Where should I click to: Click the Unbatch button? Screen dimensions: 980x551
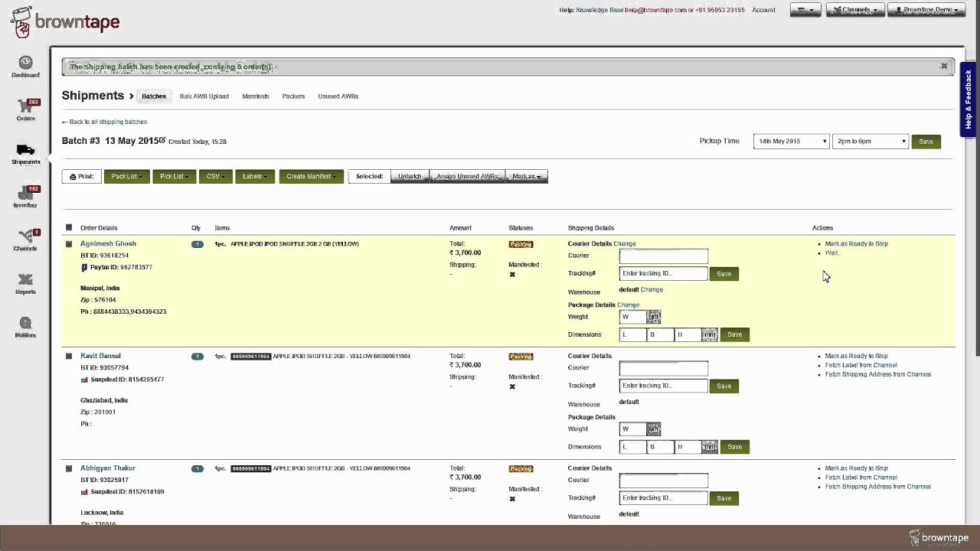tap(410, 177)
